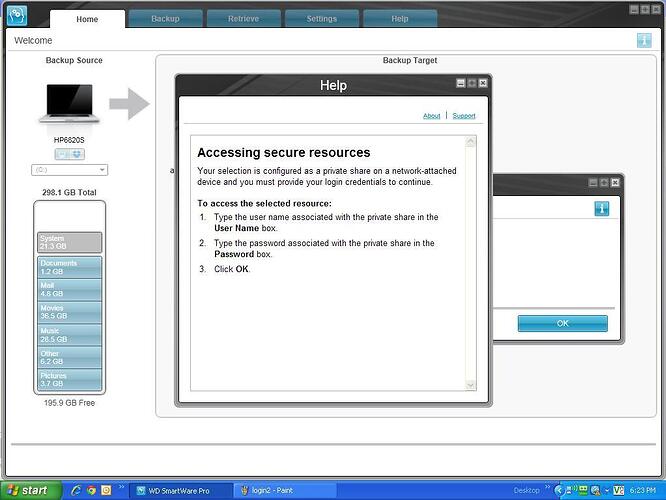Image resolution: width=666 pixels, height=500 pixels.
Task: Click the Help scrollbar up arrow
Action: tap(471, 142)
